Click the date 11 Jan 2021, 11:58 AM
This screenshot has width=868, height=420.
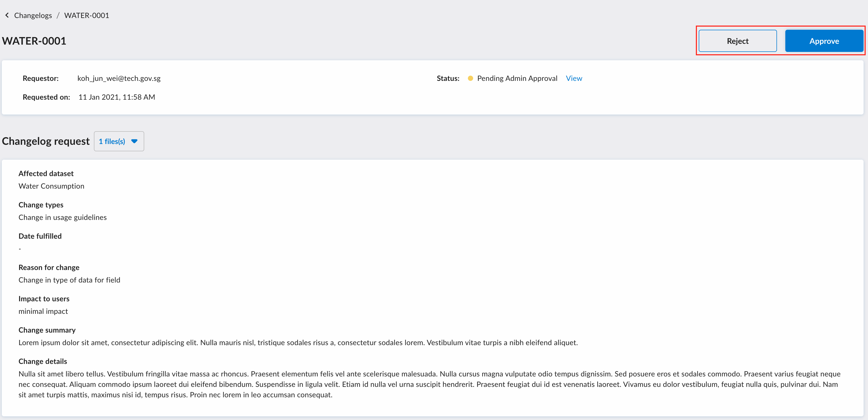(x=117, y=97)
